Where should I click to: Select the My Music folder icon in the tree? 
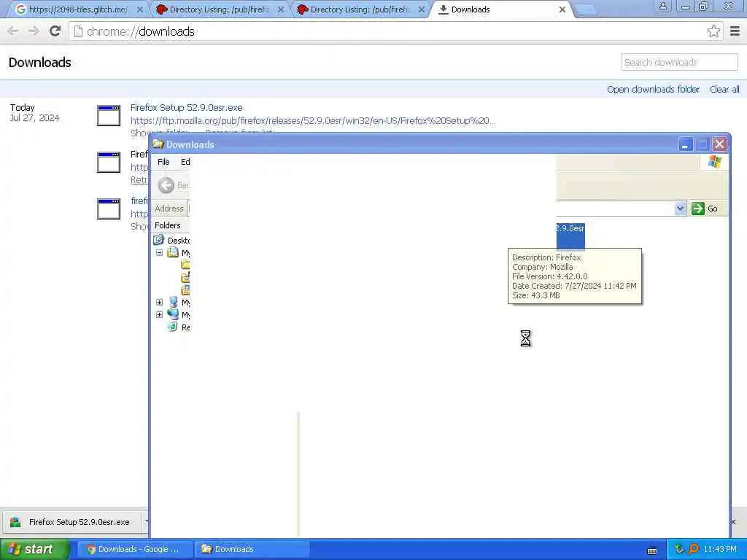(x=185, y=277)
